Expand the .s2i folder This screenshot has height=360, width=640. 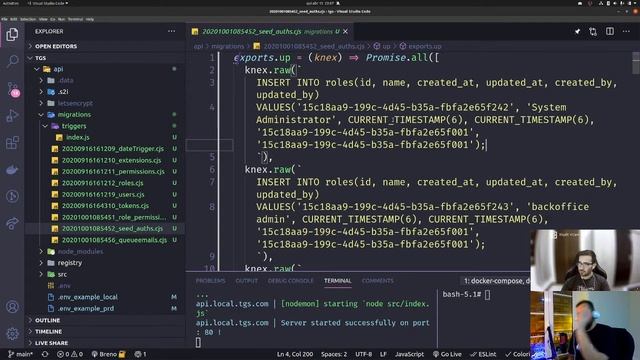click(x=105, y=92)
